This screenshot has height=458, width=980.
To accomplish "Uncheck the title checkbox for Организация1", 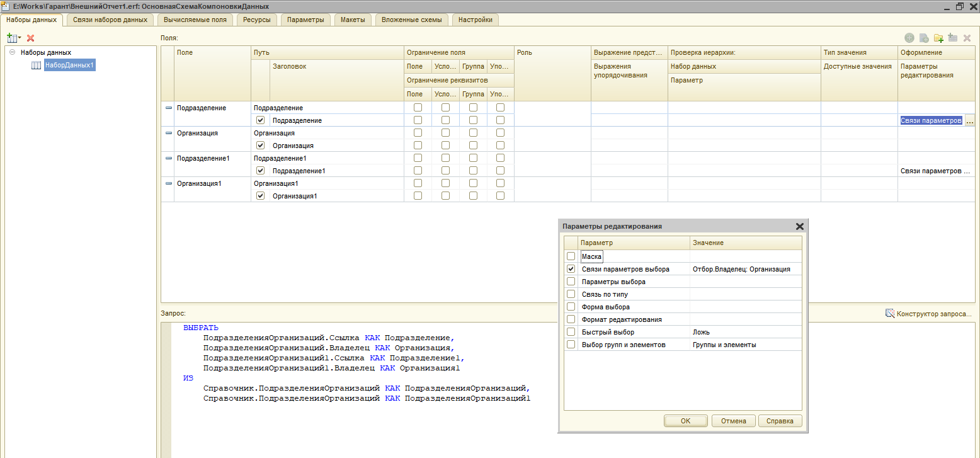I will coord(261,196).
